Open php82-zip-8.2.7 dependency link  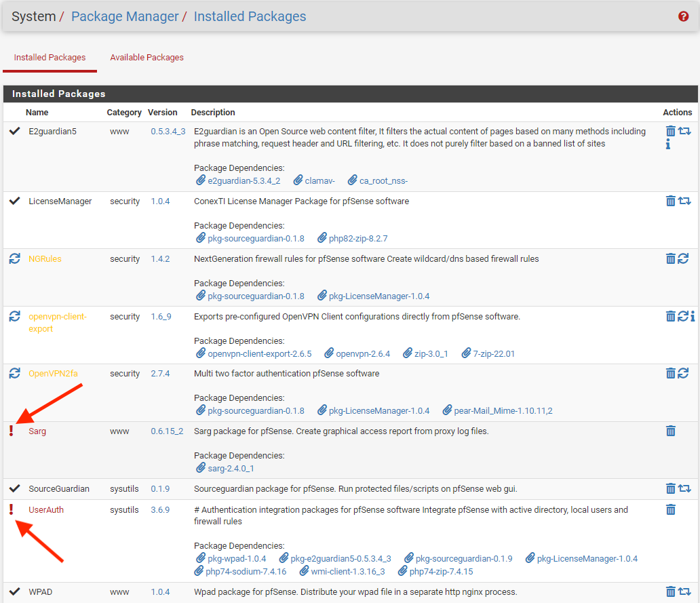[x=358, y=238]
